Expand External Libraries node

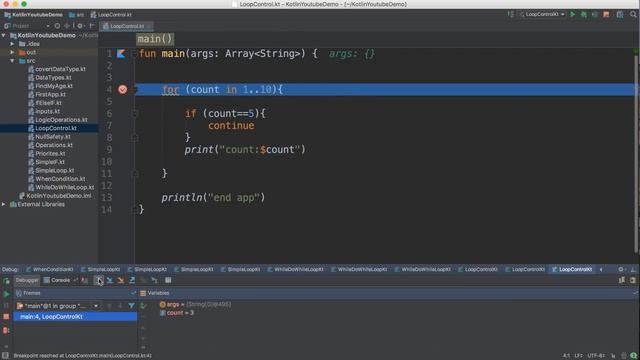[4, 204]
